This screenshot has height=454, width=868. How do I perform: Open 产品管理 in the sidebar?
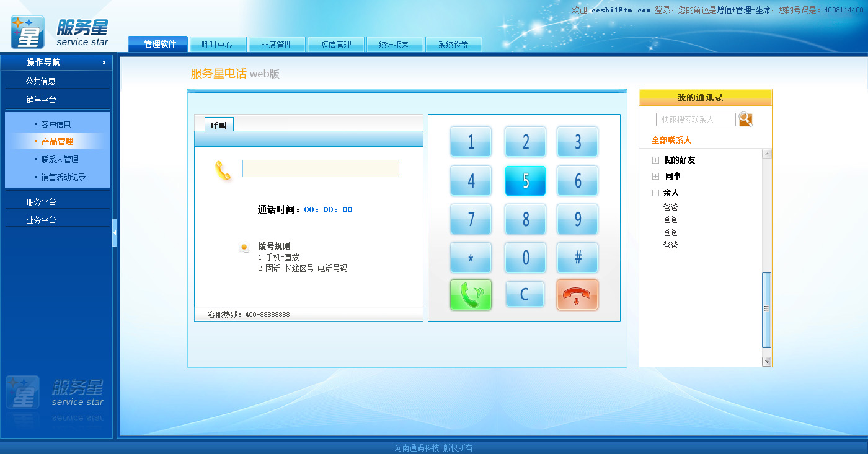click(57, 141)
